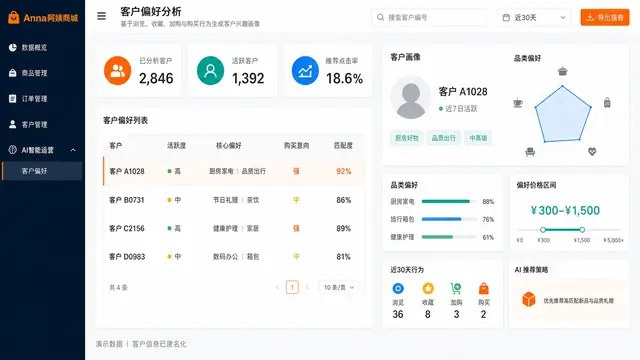
Task: Click the pentagon radar chart
Action: click(563, 115)
